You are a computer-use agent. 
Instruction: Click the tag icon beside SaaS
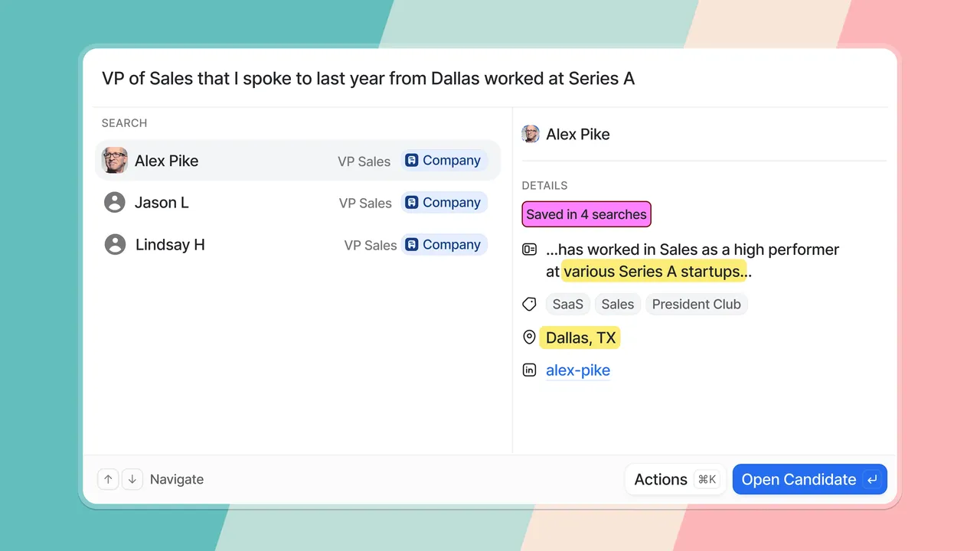click(529, 304)
